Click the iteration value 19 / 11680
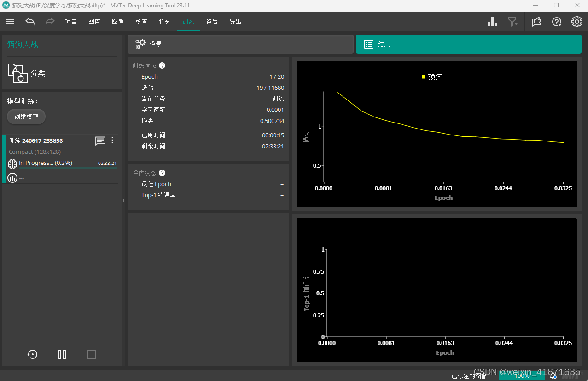 pyautogui.click(x=270, y=88)
